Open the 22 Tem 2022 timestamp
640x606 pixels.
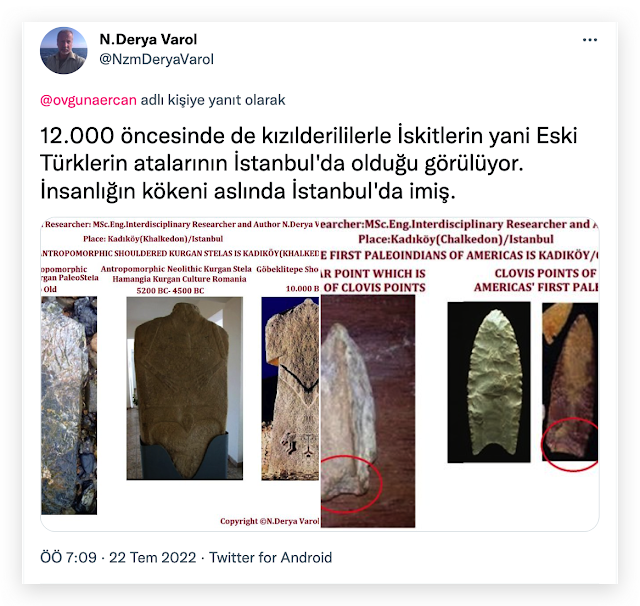tap(152, 557)
